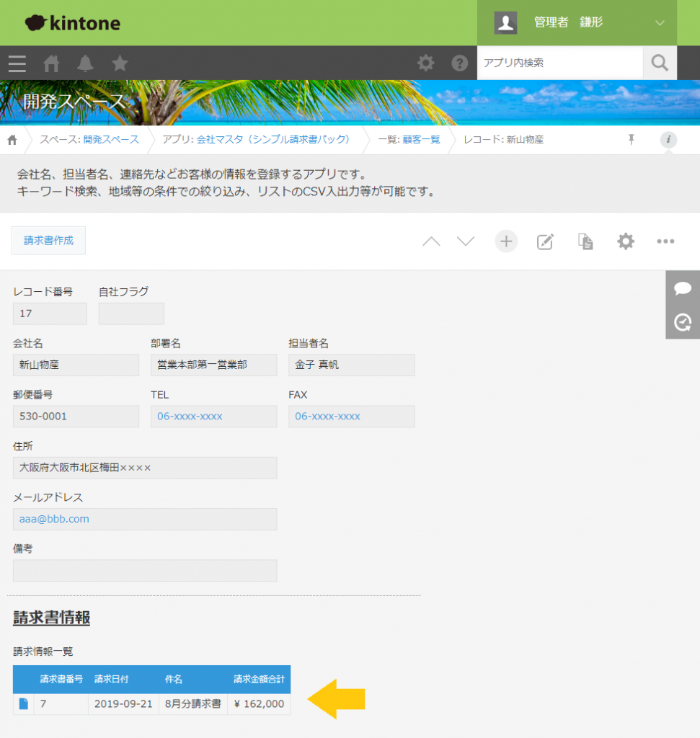700x738 pixels.
Task: Open the more options ellipsis
Action: (x=665, y=241)
